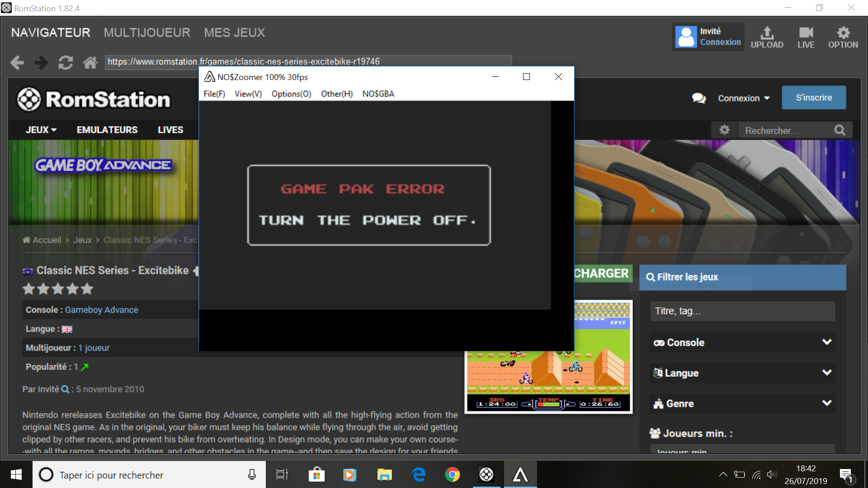This screenshot has width=868, height=488.
Task: Click the search settings gear icon
Action: click(724, 130)
